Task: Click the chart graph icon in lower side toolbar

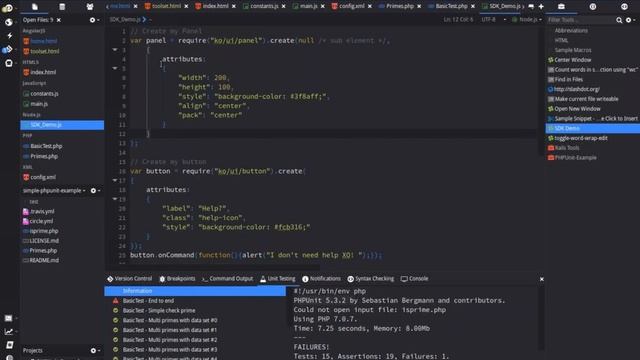Action: click(x=9, y=332)
